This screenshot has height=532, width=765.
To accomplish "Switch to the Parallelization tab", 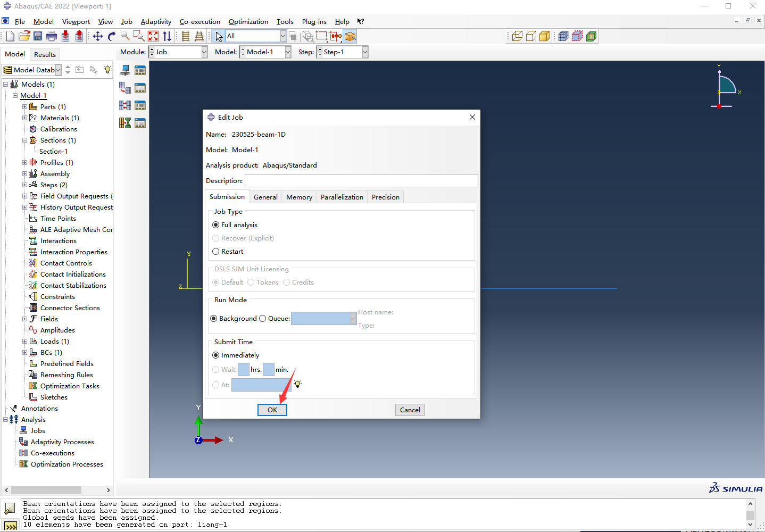I will (x=342, y=197).
